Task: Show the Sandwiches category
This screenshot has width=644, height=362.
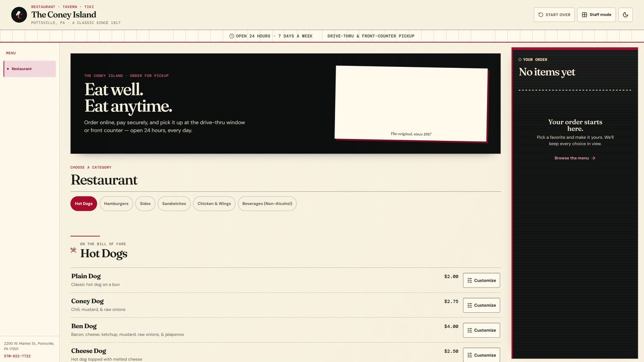Action: pyautogui.click(x=174, y=204)
